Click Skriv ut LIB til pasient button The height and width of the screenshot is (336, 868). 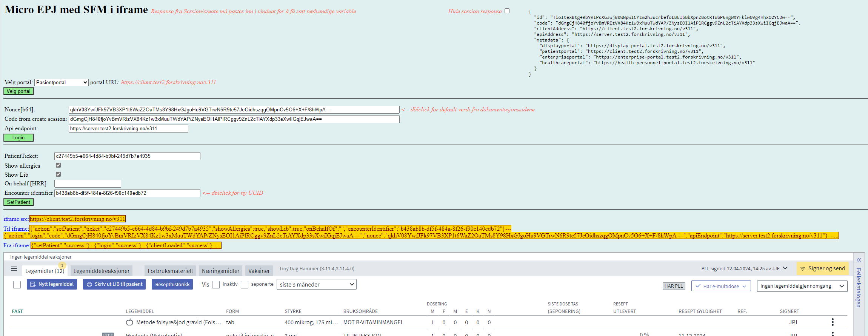[x=115, y=284]
